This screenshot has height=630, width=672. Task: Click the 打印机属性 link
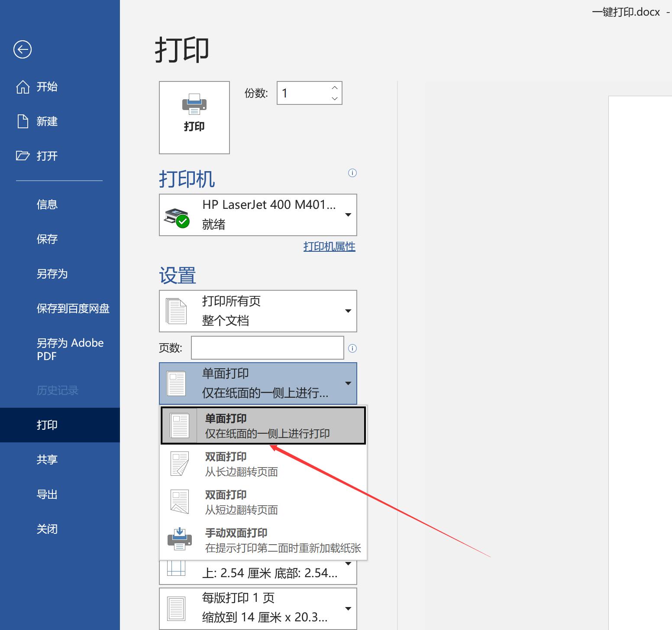pyautogui.click(x=329, y=246)
